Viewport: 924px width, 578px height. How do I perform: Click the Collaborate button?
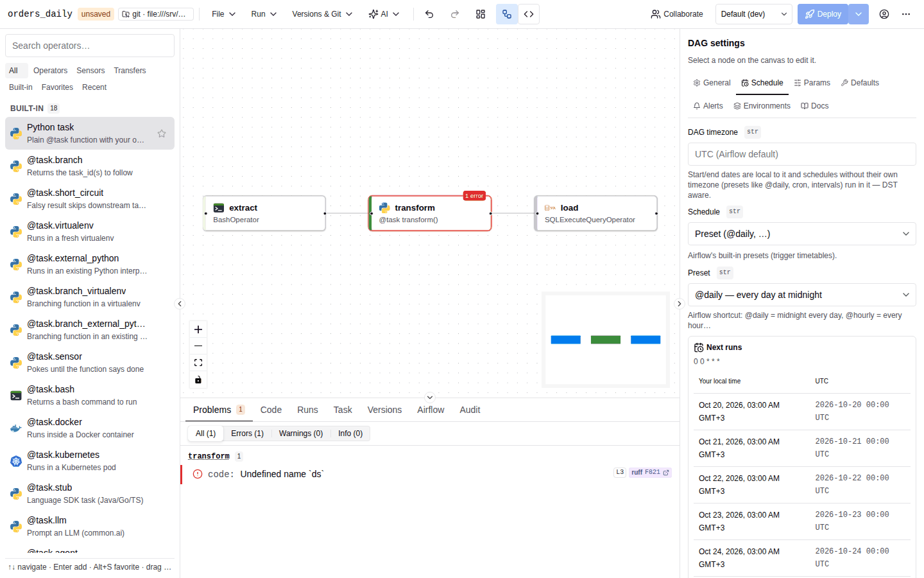pos(677,14)
